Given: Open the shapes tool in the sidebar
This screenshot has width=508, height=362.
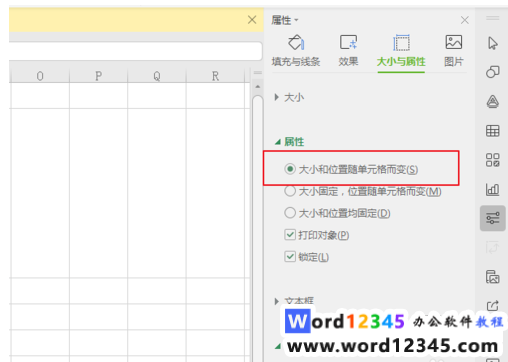Looking at the screenshot, I should pyautogui.click(x=493, y=72).
